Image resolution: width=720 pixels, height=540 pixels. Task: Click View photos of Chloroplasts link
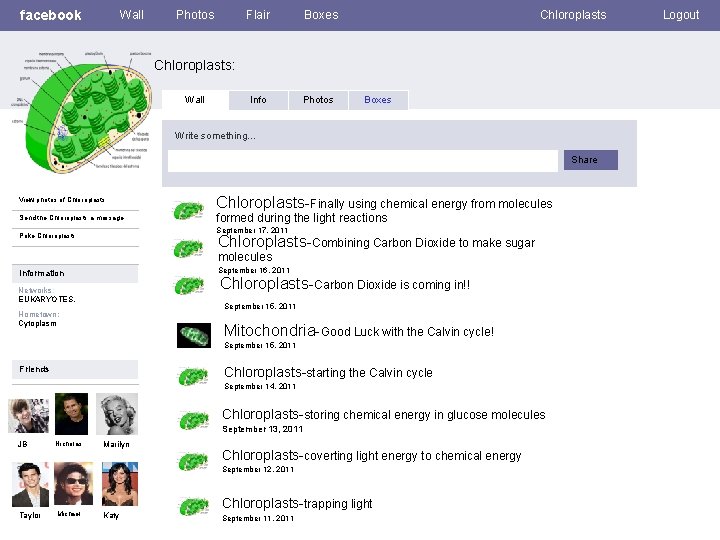click(62, 200)
